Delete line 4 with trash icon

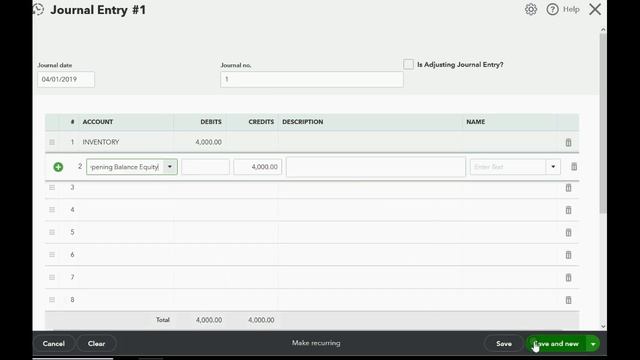[568, 210]
